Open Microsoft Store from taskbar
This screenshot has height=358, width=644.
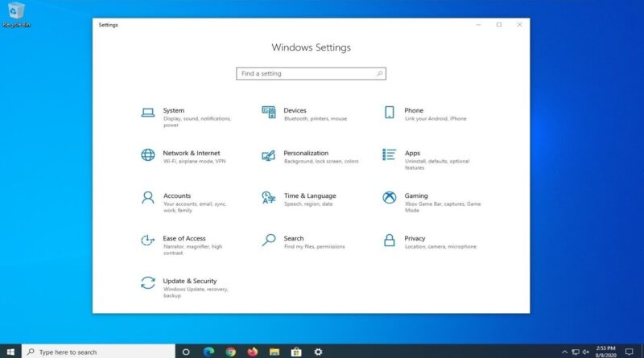(x=296, y=352)
